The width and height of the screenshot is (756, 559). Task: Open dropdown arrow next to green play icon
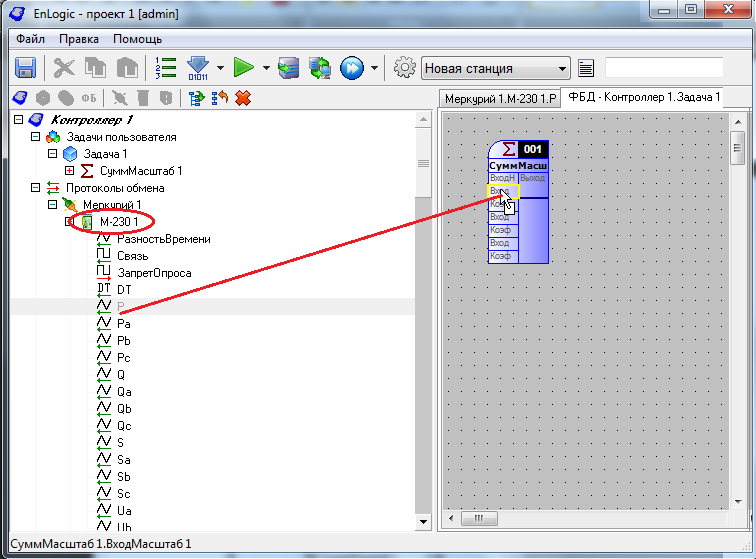pyautogui.click(x=266, y=68)
